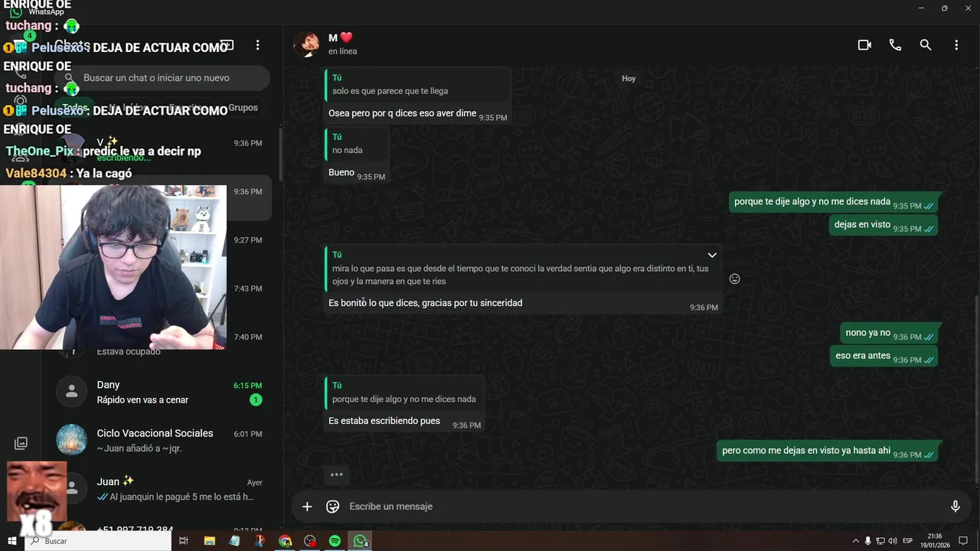Click the conversation vertical scrollbar
This screenshot has height=551, width=980.
[x=977, y=390]
